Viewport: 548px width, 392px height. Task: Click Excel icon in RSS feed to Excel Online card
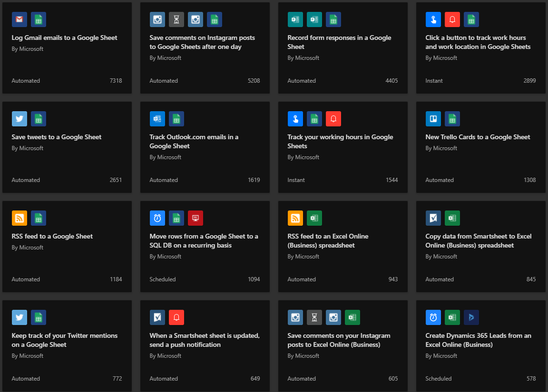pyautogui.click(x=314, y=218)
